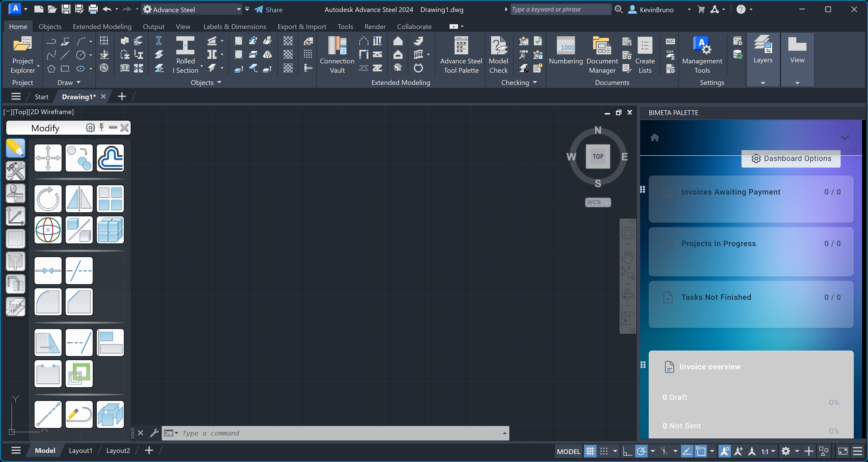Select the Fillet tool in Modify palette
This screenshot has height=462, width=868.
[48, 301]
